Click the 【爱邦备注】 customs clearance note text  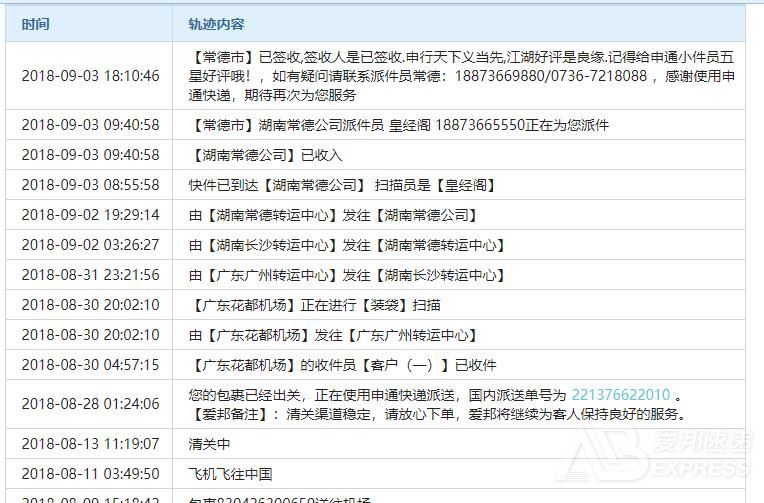(438, 414)
